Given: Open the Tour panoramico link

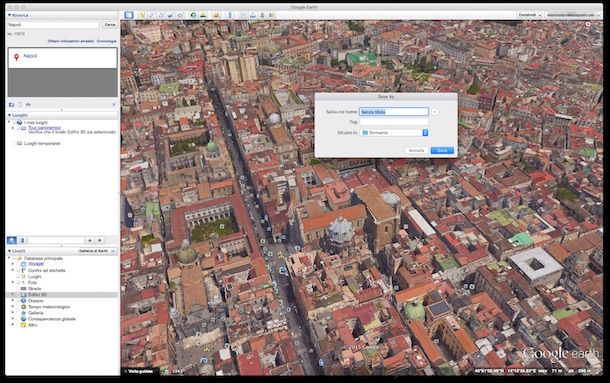Looking at the screenshot, I should point(44,128).
